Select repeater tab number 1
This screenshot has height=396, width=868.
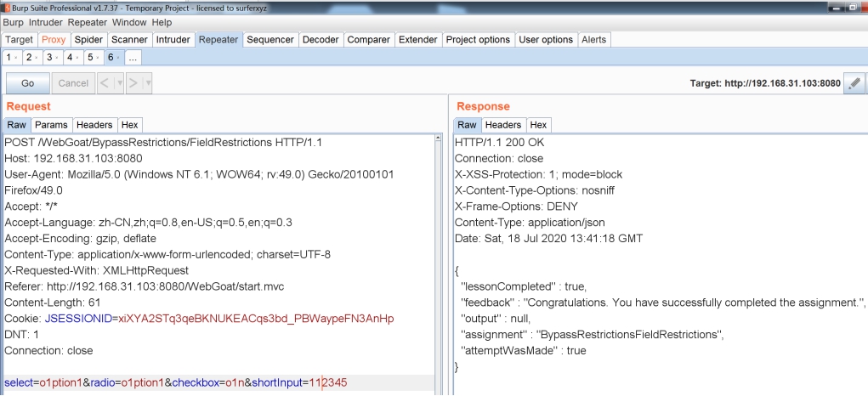[9, 58]
